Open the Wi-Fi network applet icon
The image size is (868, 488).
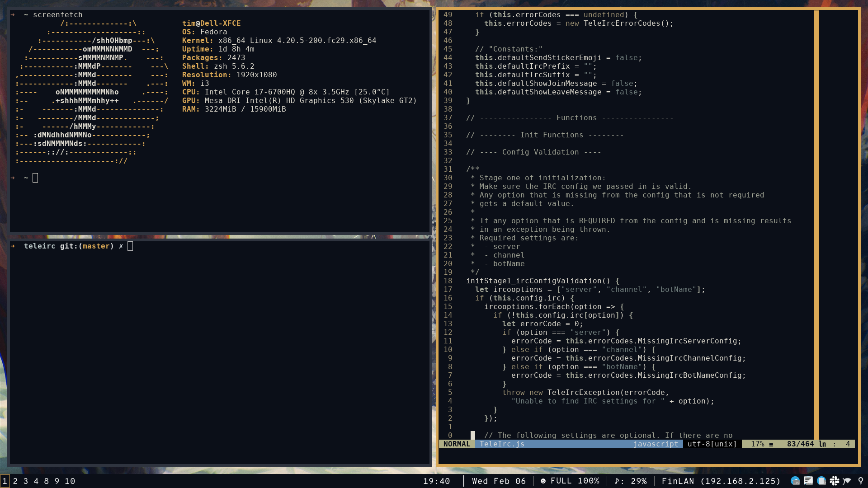tap(847, 481)
